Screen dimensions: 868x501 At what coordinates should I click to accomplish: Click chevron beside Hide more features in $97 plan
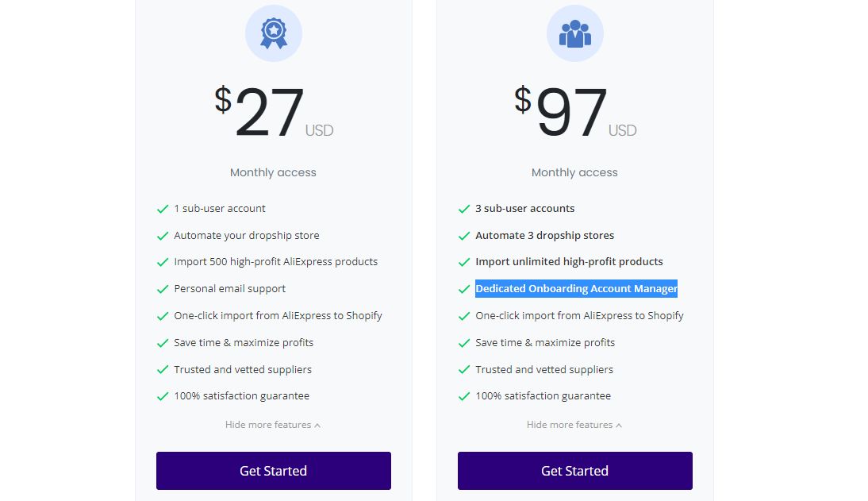[x=619, y=426]
